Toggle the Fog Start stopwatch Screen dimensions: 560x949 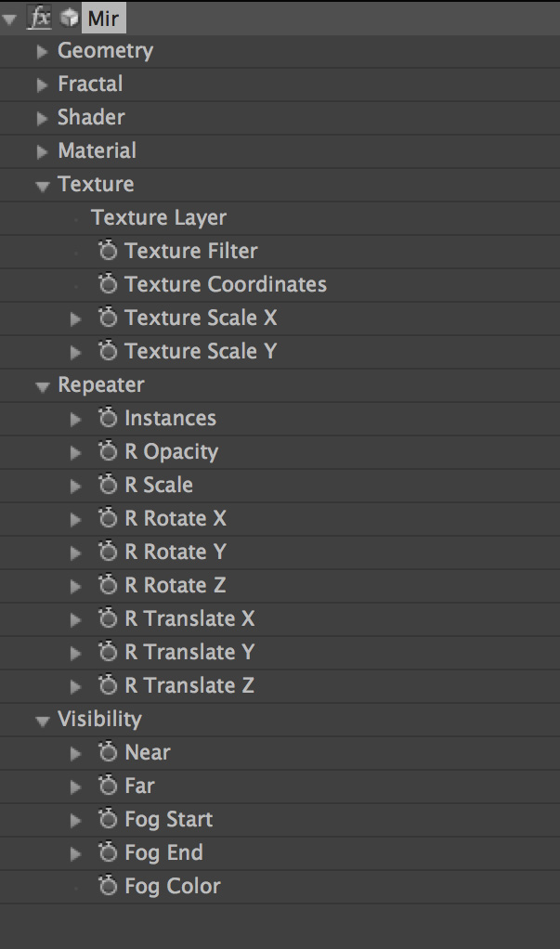click(108, 818)
